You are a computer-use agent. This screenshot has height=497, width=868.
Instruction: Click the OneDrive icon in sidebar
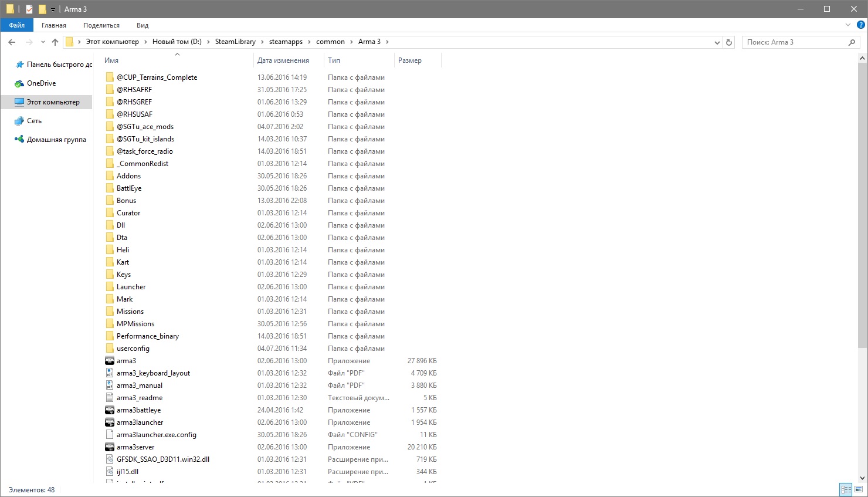pos(19,83)
